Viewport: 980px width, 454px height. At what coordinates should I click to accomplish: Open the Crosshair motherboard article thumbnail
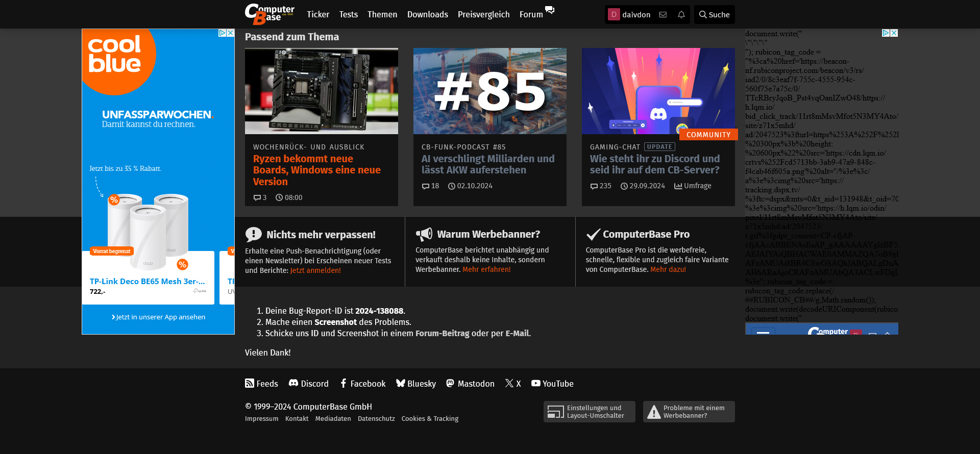tap(322, 91)
